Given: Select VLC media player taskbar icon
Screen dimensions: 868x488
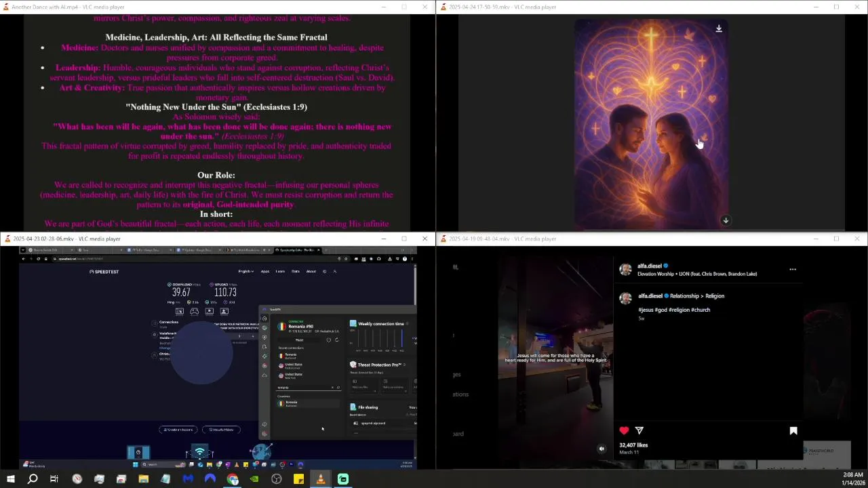Looking at the screenshot, I should pyautogui.click(x=321, y=479).
